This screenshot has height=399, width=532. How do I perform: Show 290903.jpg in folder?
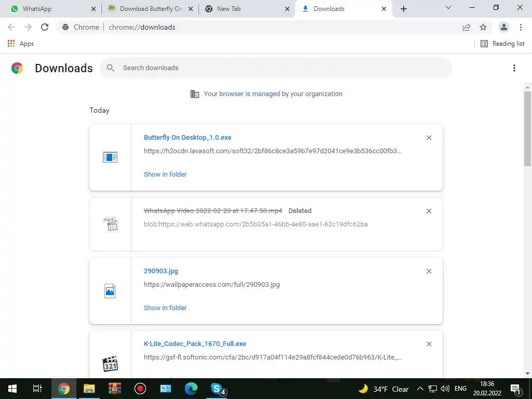(165, 308)
